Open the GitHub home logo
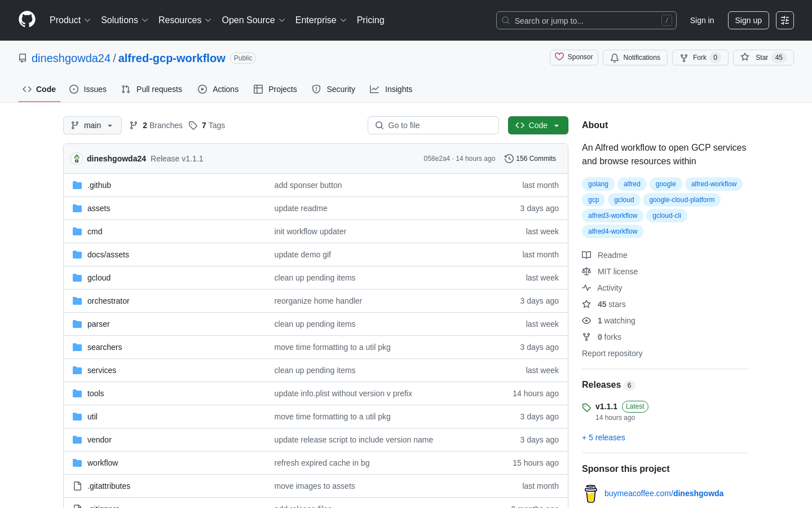 tap(27, 20)
